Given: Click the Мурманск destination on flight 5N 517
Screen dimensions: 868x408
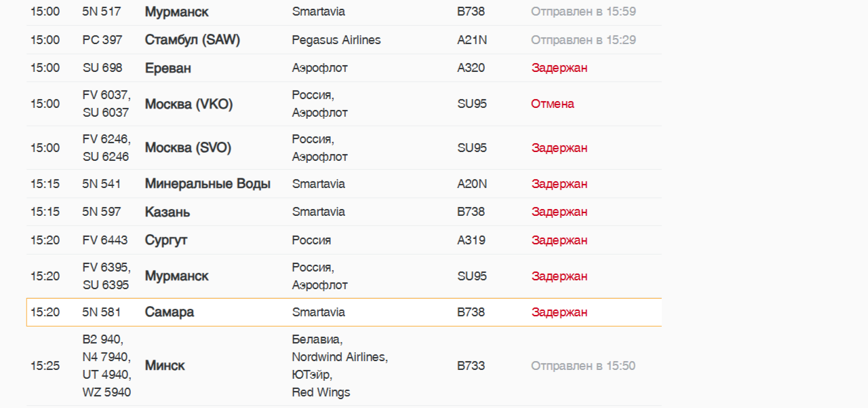Looking at the screenshot, I should 176,12.
